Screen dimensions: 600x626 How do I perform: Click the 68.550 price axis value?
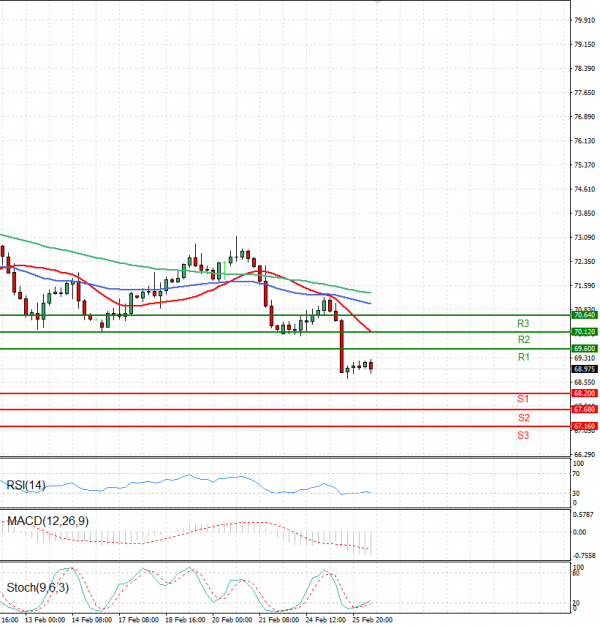click(584, 383)
